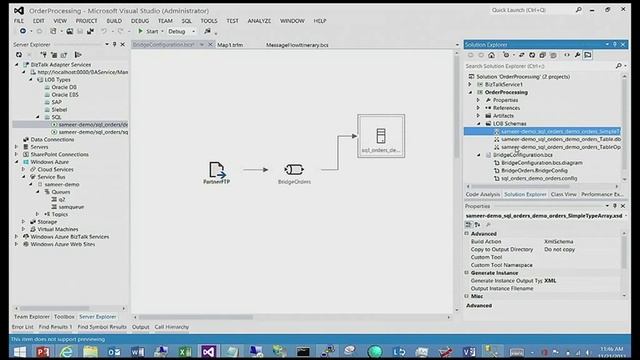
Task: Select sql_orders_demo_orders.config file
Action: tap(539, 178)
